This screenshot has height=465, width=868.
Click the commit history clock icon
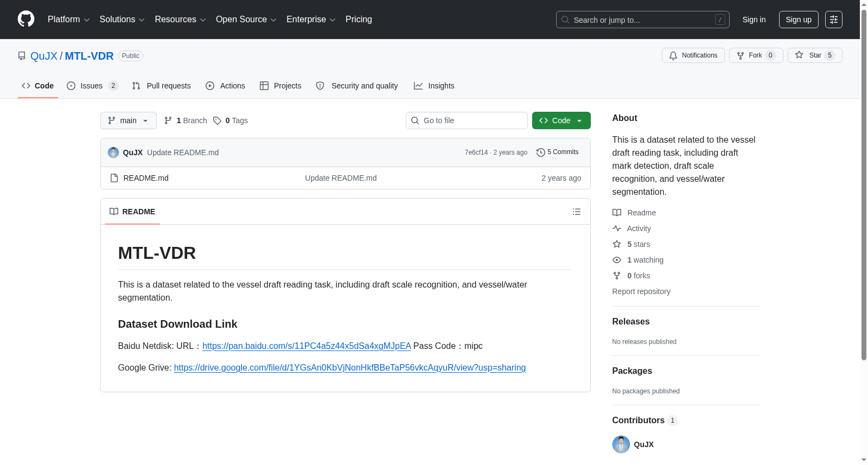[540, 152]
